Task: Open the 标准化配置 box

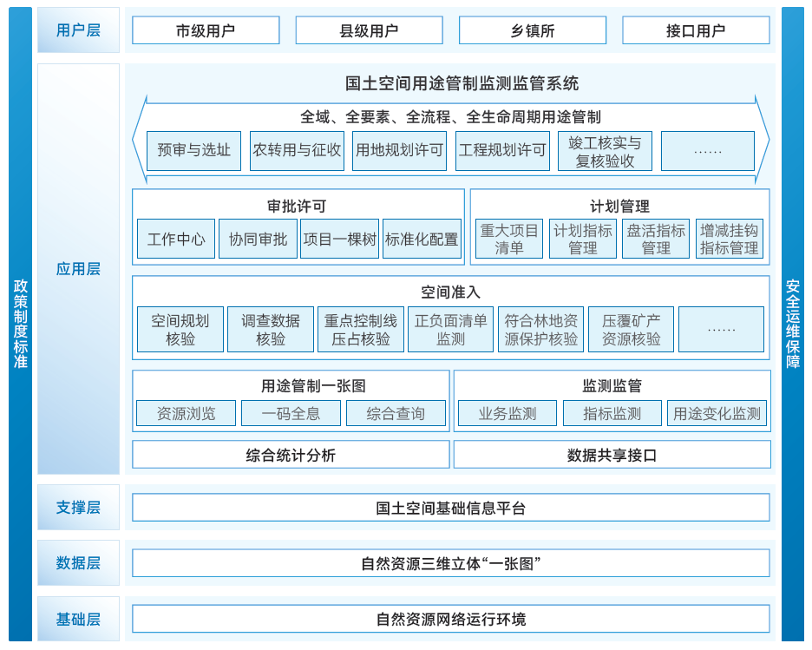Action: click(x=422, y=239)
